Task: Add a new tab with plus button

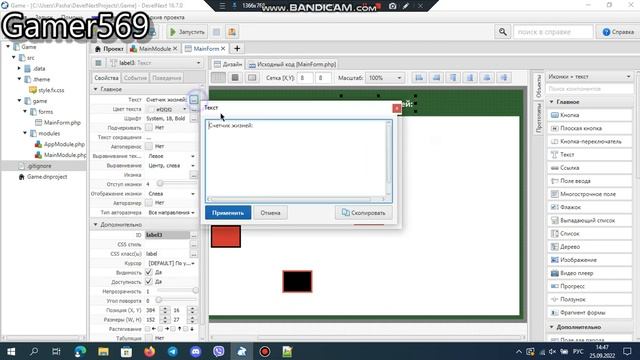Action: pyautogui.click(x=237, y=49)
